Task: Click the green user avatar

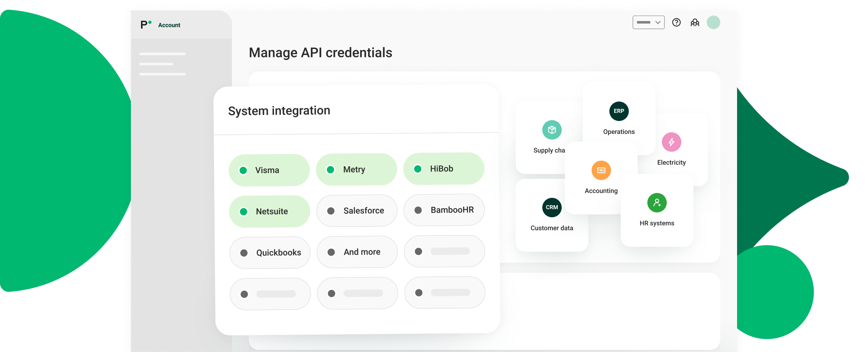Action: [713, 22]
